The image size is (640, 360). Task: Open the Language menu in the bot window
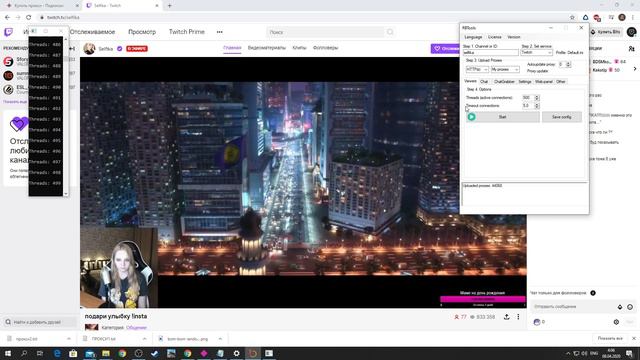pos(473,37)
